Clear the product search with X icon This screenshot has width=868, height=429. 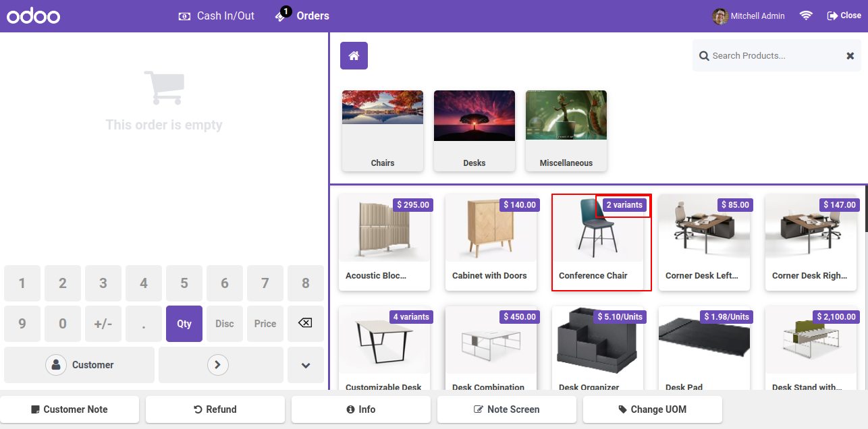850,56
